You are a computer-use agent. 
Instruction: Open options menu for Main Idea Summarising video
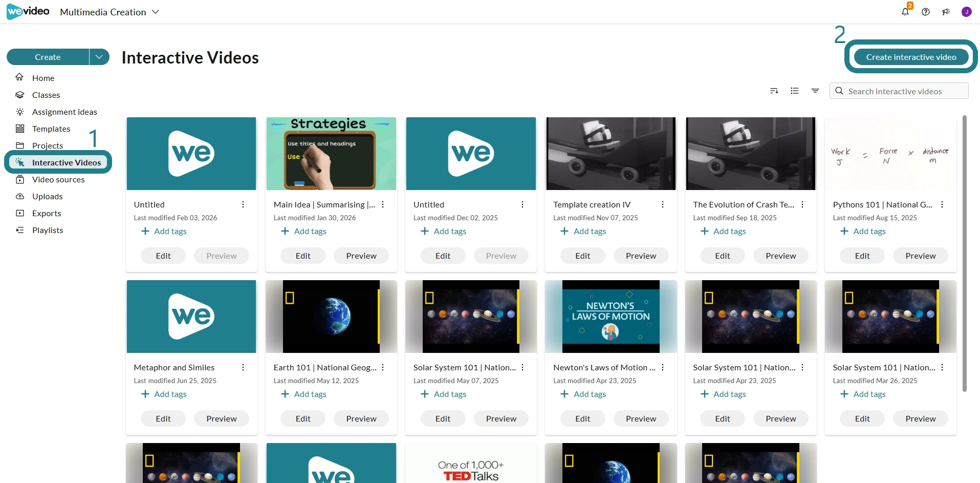click(x=383, y=204)
